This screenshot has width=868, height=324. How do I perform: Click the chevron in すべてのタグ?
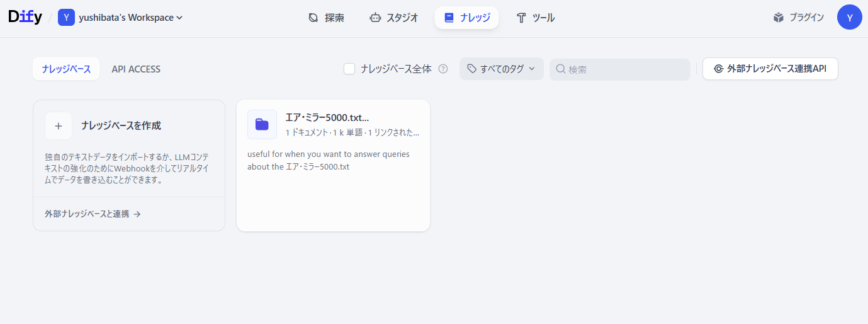pyautogui.click(x=532, y=69)
